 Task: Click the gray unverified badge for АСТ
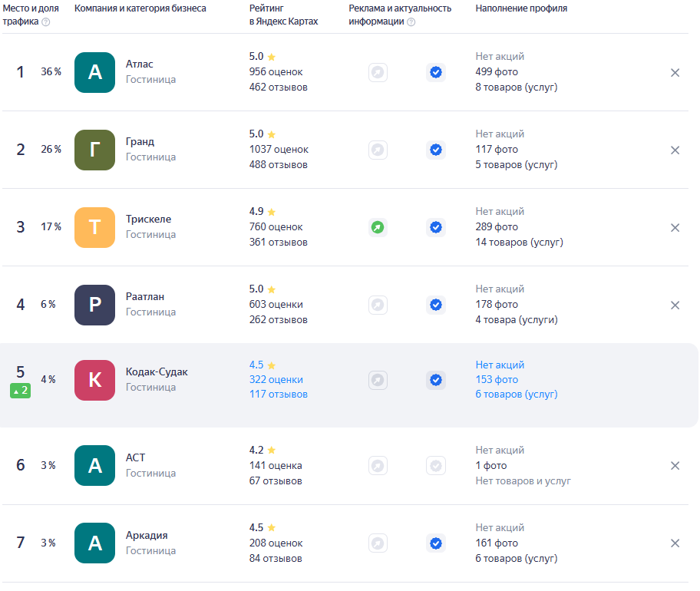click(x=436, y=466)
